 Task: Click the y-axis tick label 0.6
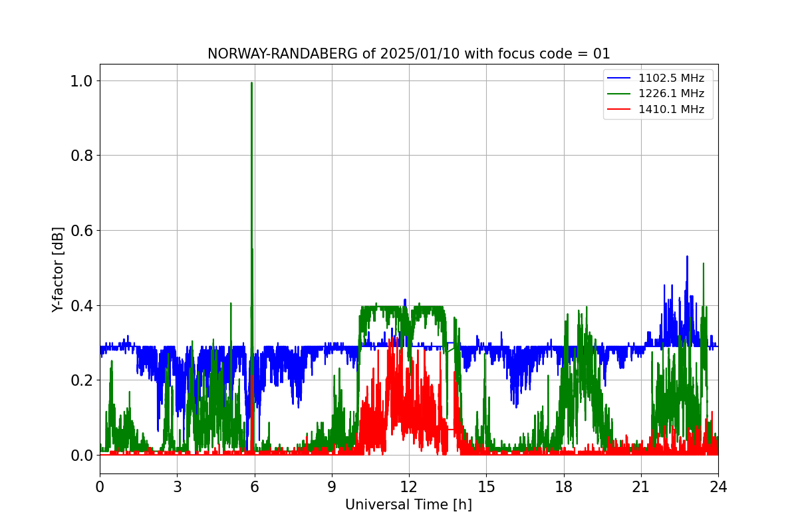coord(82,231)
